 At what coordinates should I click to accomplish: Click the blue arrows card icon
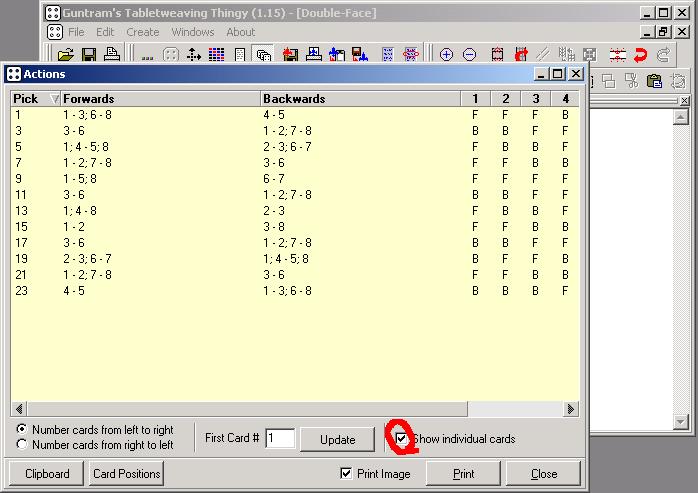click(x=337, y=55)
